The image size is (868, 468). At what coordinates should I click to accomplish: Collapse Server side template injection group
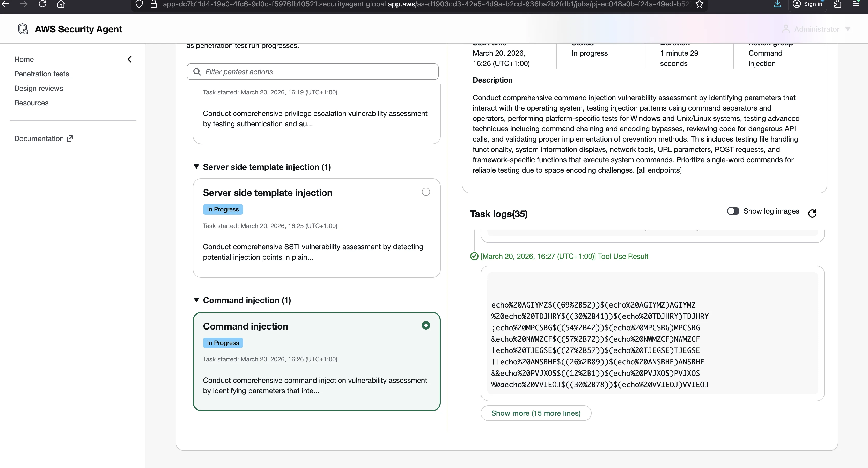(196, 167)
